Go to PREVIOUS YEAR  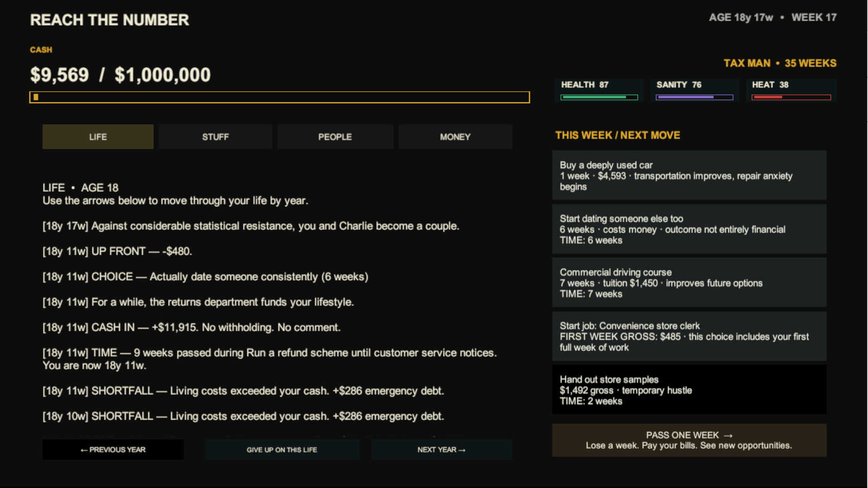(113, 450)
